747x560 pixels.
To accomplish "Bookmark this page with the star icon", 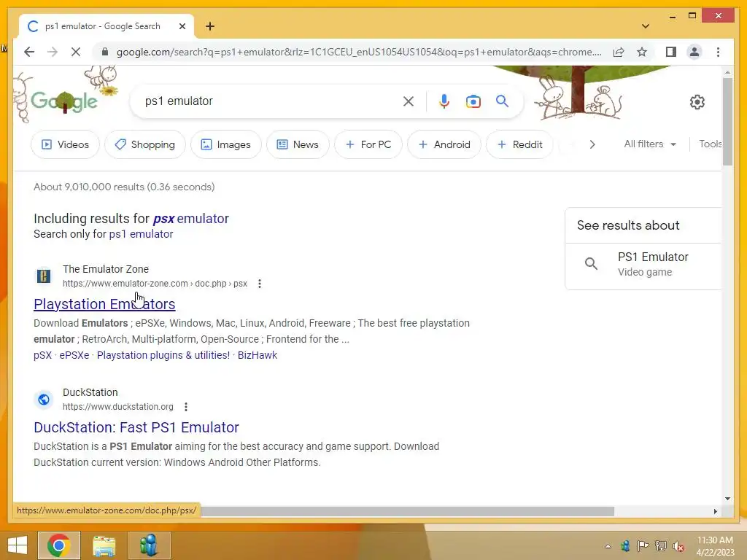I will (x=642, y=52).
